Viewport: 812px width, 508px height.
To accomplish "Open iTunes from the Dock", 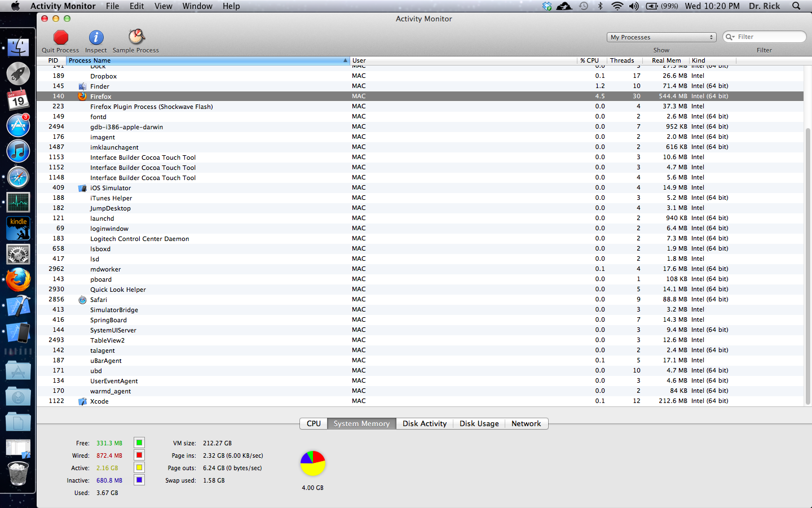I will pyautogui.click(x=18, y=151).
